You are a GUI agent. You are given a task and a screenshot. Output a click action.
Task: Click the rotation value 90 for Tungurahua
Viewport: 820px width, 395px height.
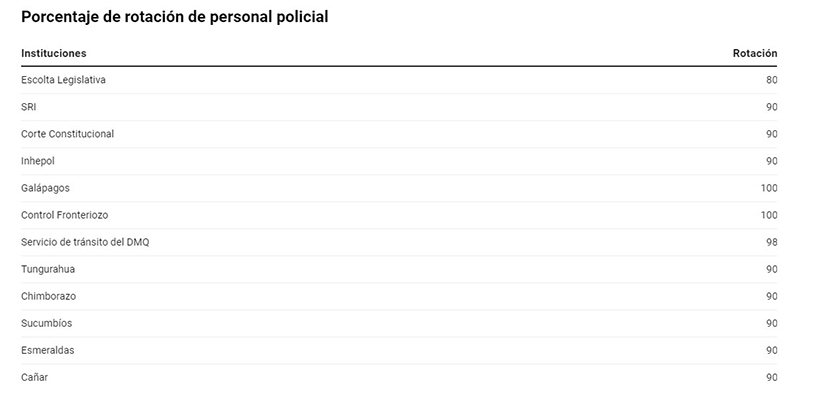coord(771,269)
